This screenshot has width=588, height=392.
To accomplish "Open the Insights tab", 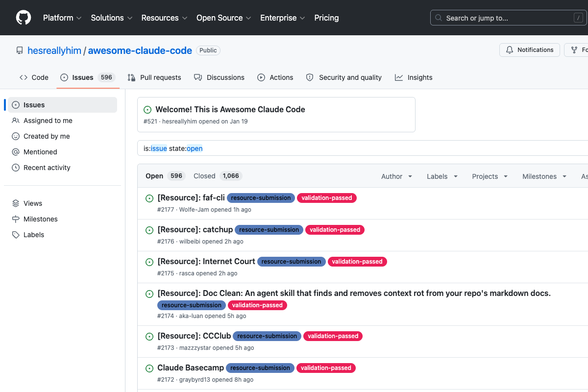I will pyautogui.click(x=414, y=77).
